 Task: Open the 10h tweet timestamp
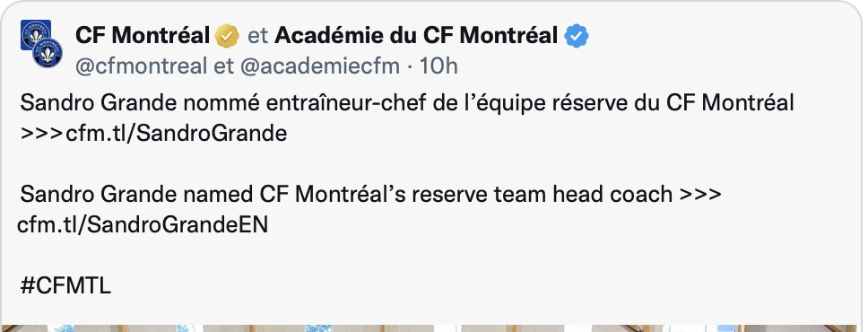438,66
